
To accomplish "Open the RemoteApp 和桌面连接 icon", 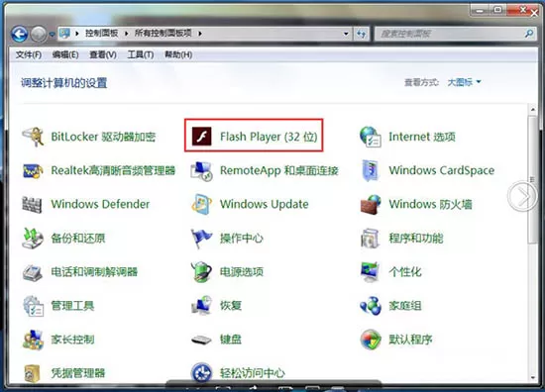I will 201,170.
